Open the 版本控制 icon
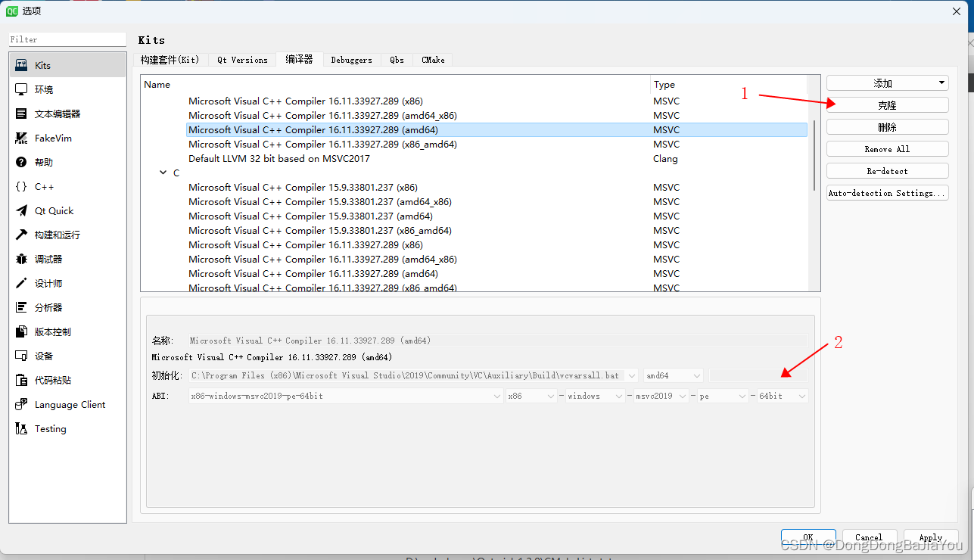The height and width of the screenshot is (560, 974). pos(21,332)
